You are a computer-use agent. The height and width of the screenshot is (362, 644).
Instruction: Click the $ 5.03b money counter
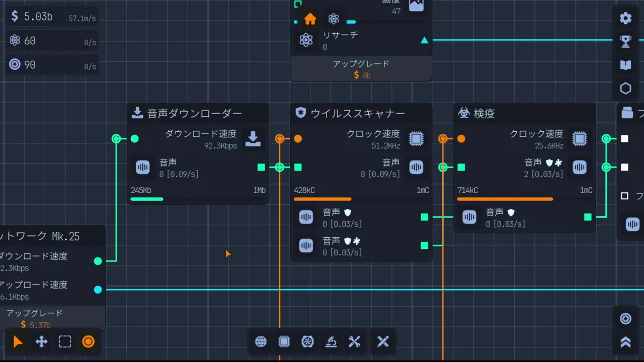point(52,17)
